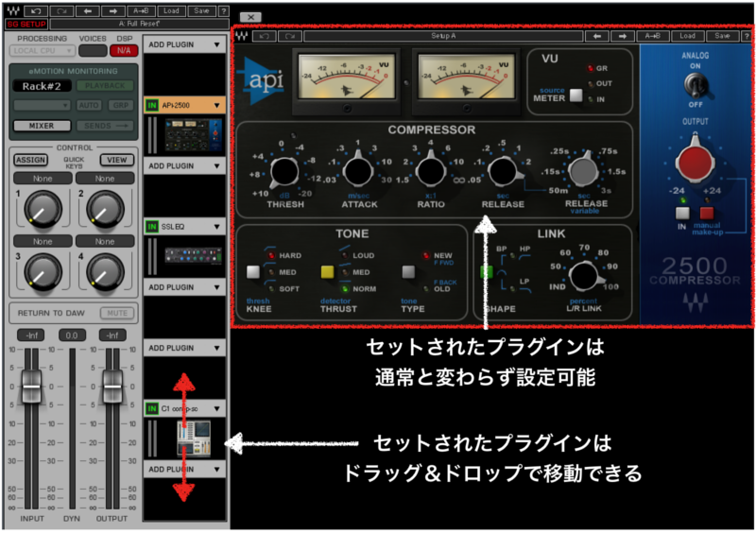The height and width of the screenshot is (534, 756).
Task: Click the SENDS button
Action: click(105, 126)
